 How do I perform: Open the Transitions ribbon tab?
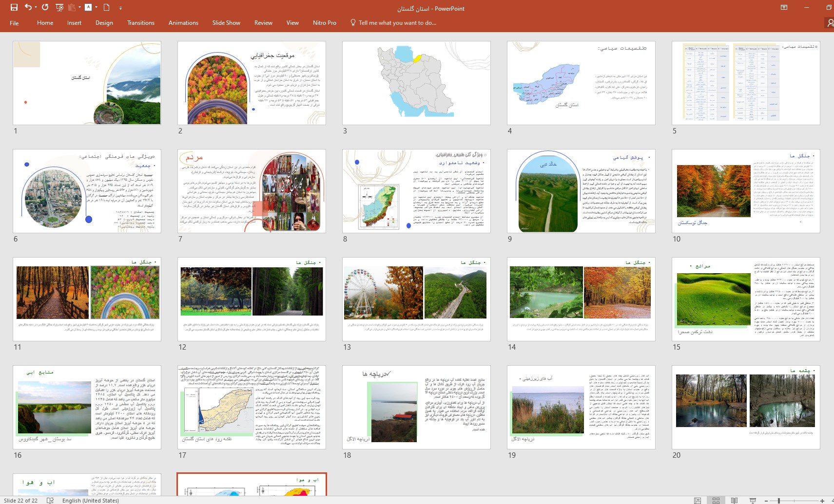point(140,23)
